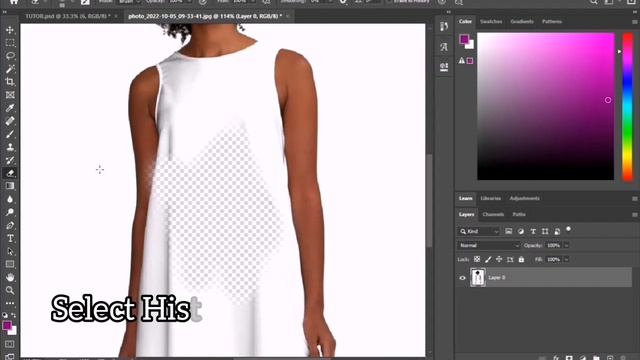Click the color picker field circle marker

[608, 100]
